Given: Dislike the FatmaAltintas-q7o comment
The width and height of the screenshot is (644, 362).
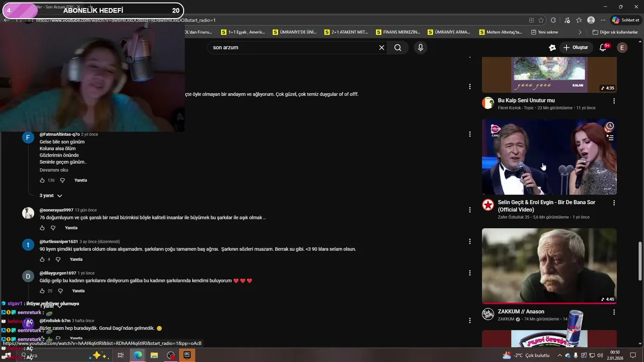Looking at the screenshot, I should click(x=62, y=180).
